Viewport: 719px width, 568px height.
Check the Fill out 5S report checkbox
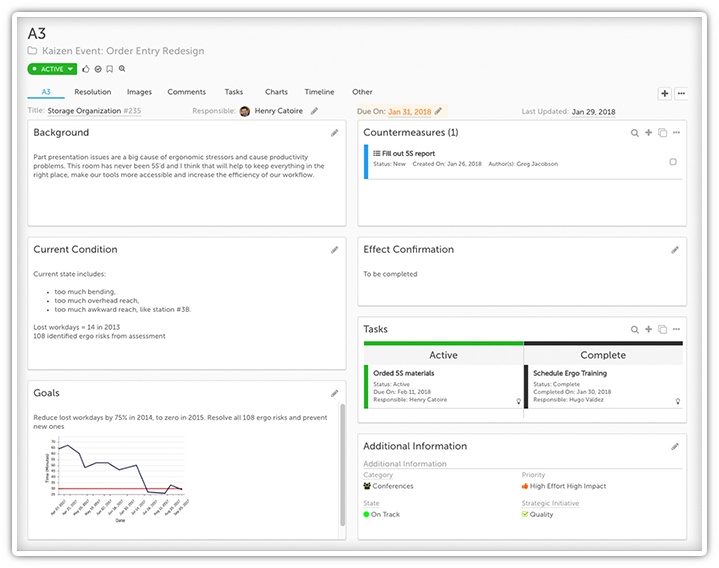coord(673,162)
